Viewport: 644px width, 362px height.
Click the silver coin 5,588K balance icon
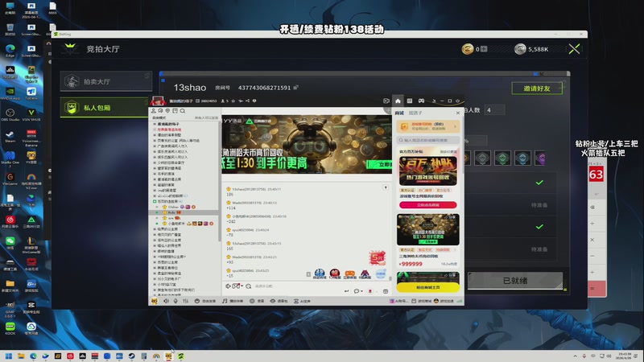(x=520, y=49)
